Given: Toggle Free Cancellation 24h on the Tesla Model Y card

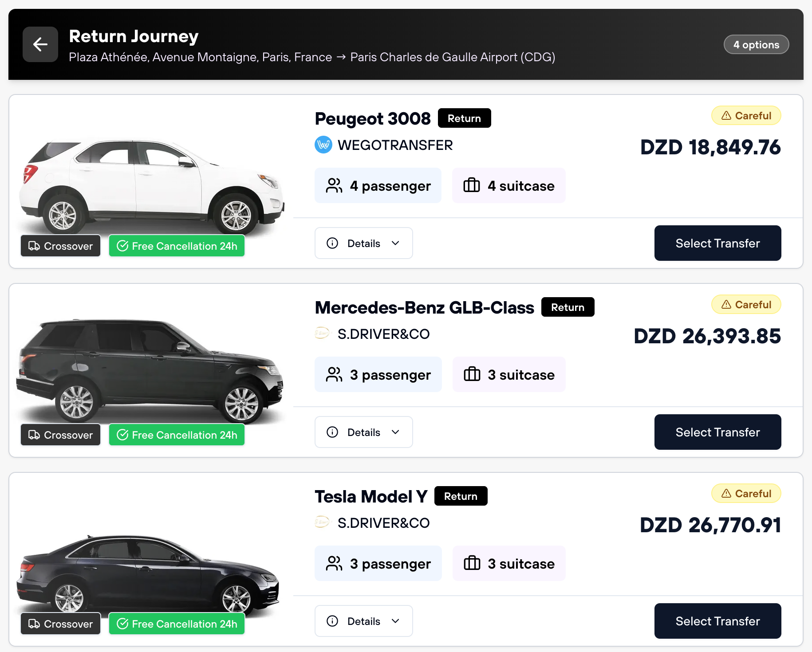Looking at the screenshot, I should [177, 624].
